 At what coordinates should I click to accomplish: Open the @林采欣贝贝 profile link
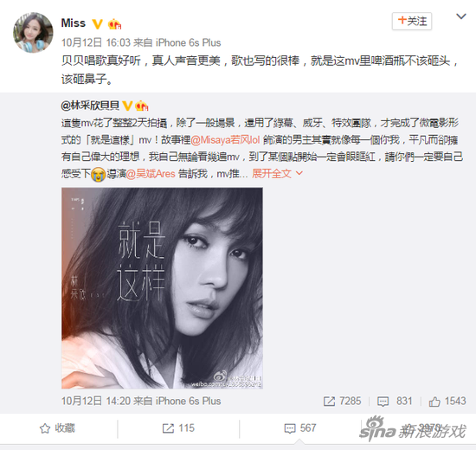[x=90, y=106]
